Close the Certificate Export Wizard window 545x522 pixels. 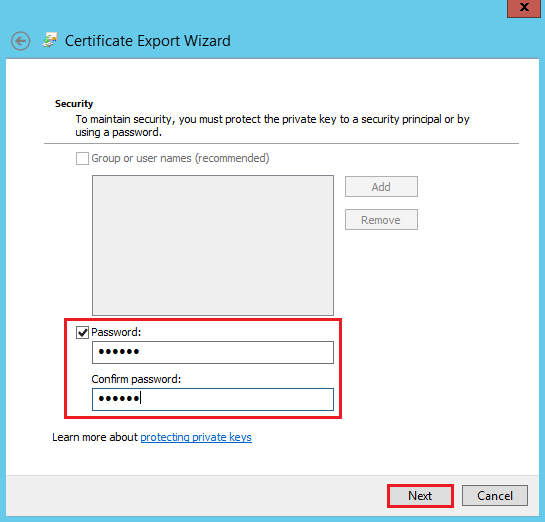524,8
